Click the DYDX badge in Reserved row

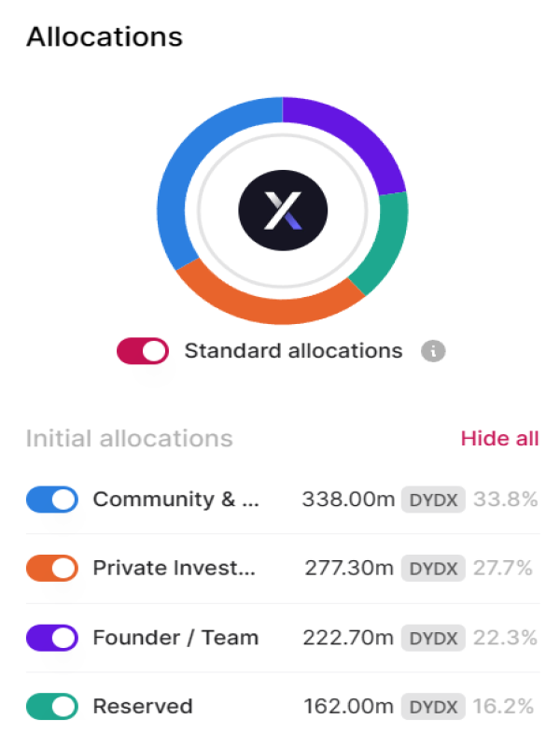433,707
